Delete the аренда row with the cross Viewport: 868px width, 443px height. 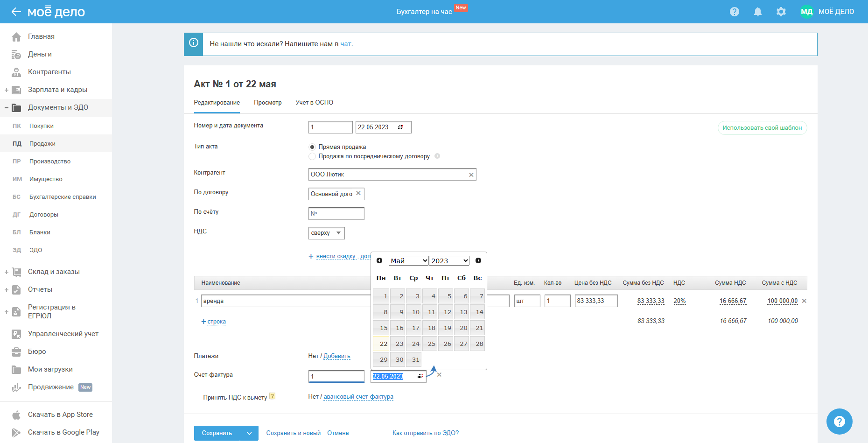click(804, 301)
